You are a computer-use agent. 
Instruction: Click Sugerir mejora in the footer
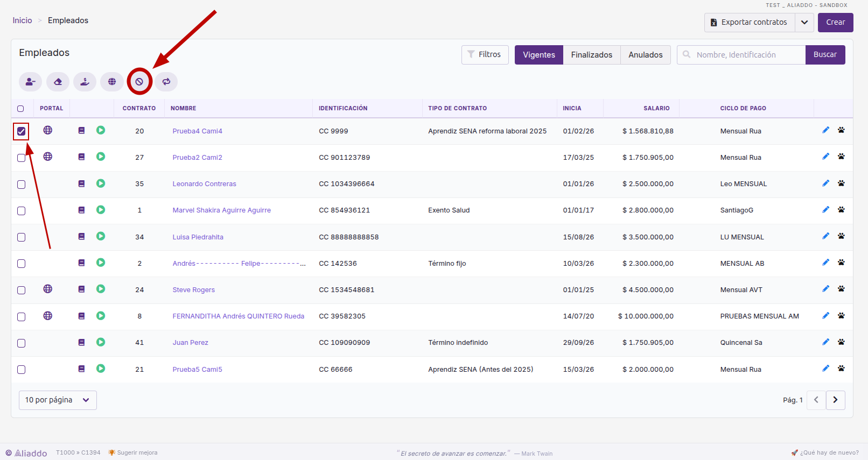click(133, 452)
